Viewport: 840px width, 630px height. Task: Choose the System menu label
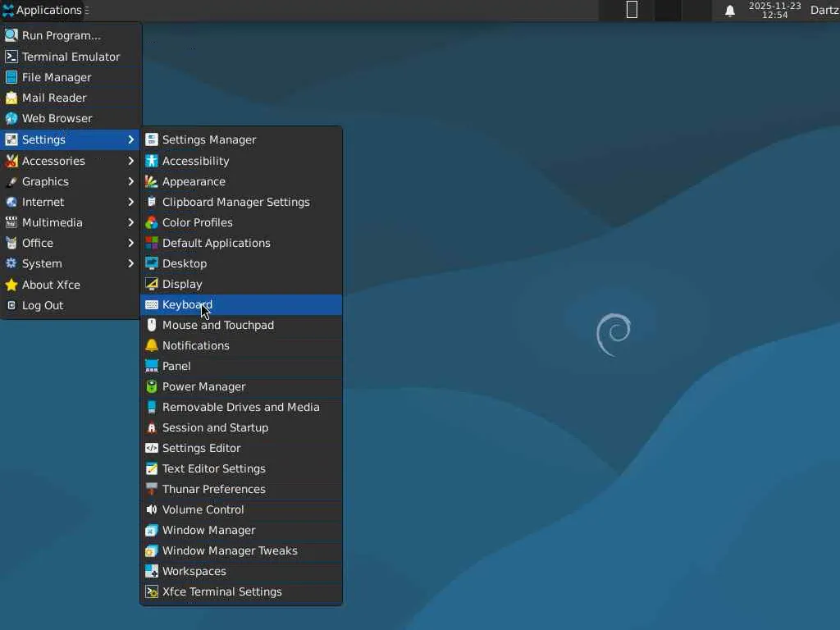42,263
